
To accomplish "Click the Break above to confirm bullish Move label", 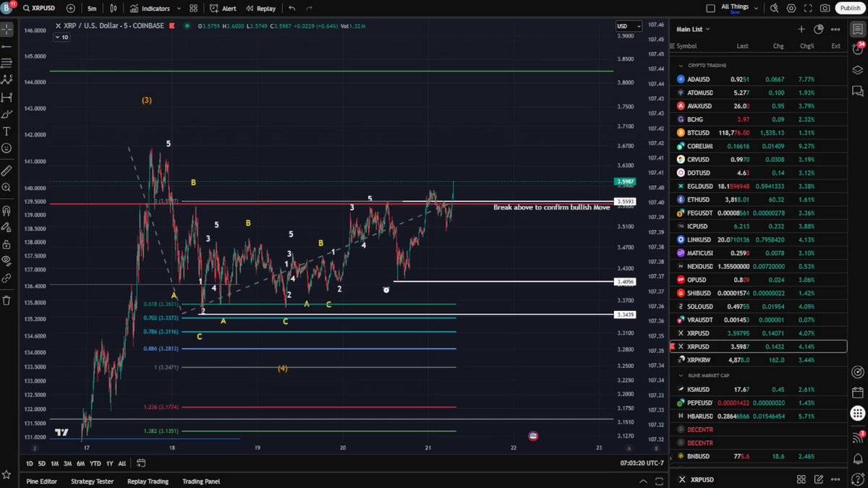I will pos(551,207).
